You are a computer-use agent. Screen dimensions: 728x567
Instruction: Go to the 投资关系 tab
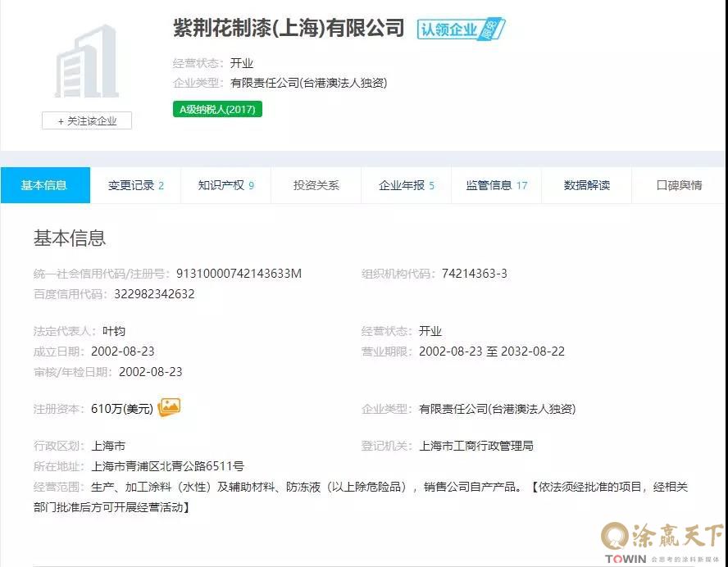(316, 185)
